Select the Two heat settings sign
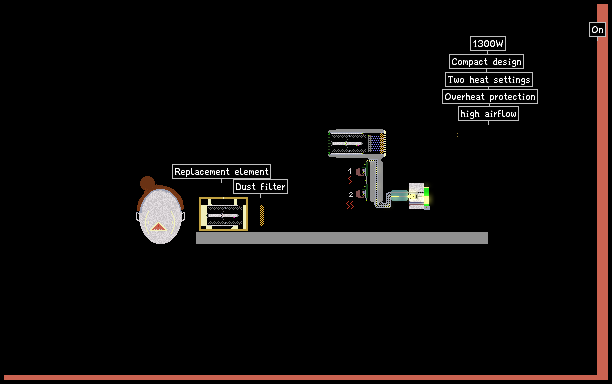Viewport: 612px width, 384px height. 489,80
